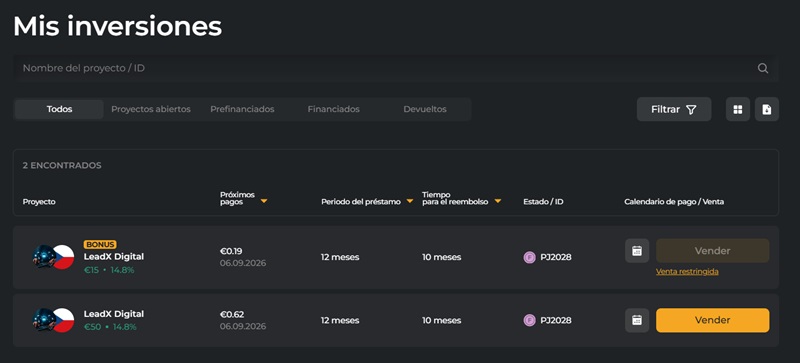Click PJ2028 ID in BONUS row
800x363 pixels.
556,257
